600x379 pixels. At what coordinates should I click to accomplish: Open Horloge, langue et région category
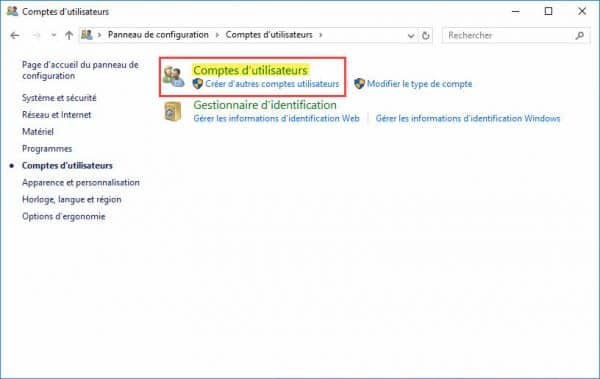tap(72, 199)
